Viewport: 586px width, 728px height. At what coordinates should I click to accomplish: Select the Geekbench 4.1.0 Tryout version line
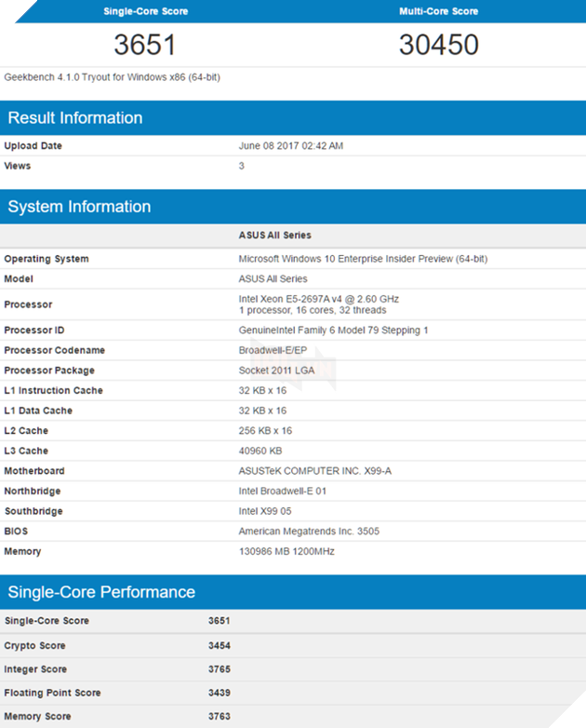coord(112,77)
